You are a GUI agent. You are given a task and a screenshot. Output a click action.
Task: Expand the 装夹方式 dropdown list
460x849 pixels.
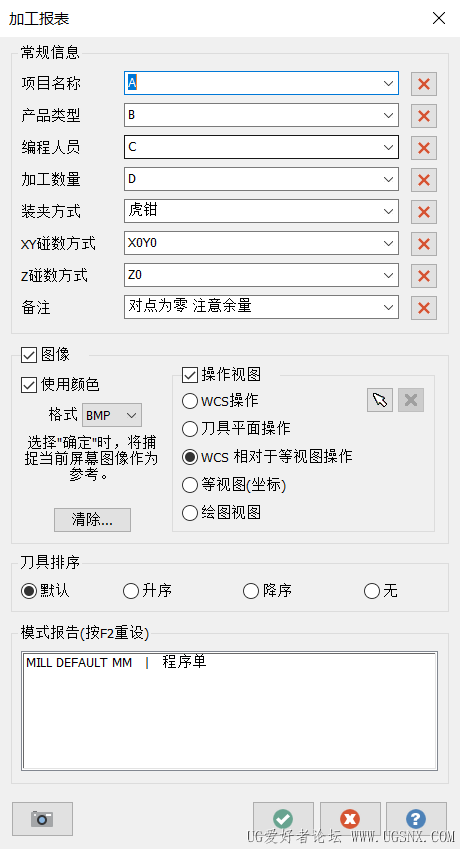pyautogui.click(x=387, y=211)
